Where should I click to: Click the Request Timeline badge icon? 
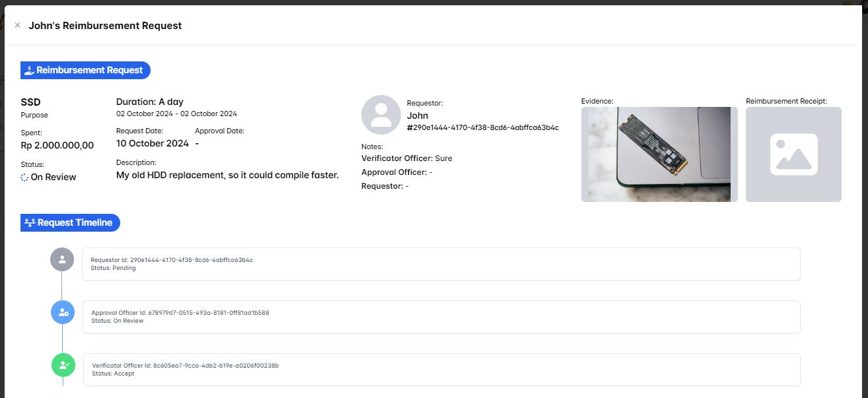[x=30, y=223]
